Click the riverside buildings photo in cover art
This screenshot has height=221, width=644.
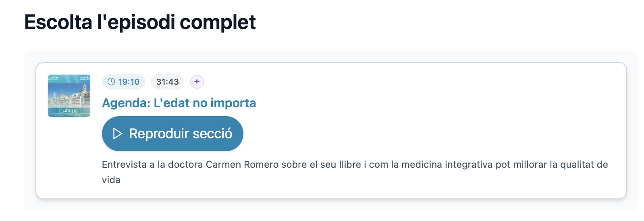pos(69,97)
